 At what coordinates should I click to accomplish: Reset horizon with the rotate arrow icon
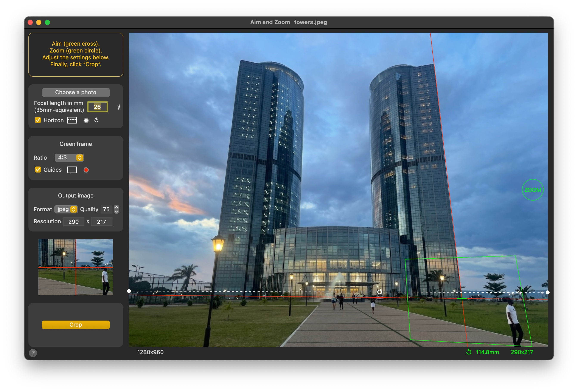[96, 120]
